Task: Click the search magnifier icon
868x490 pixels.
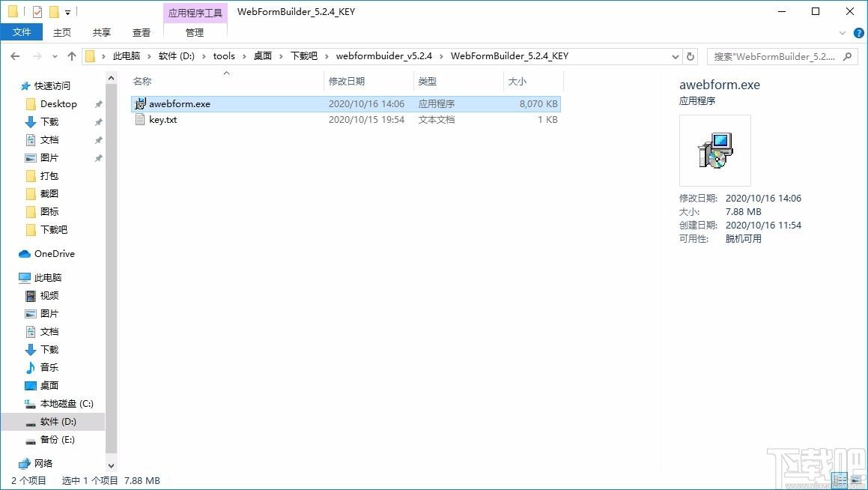Action: pyautogui.click(x=848, y=56)
